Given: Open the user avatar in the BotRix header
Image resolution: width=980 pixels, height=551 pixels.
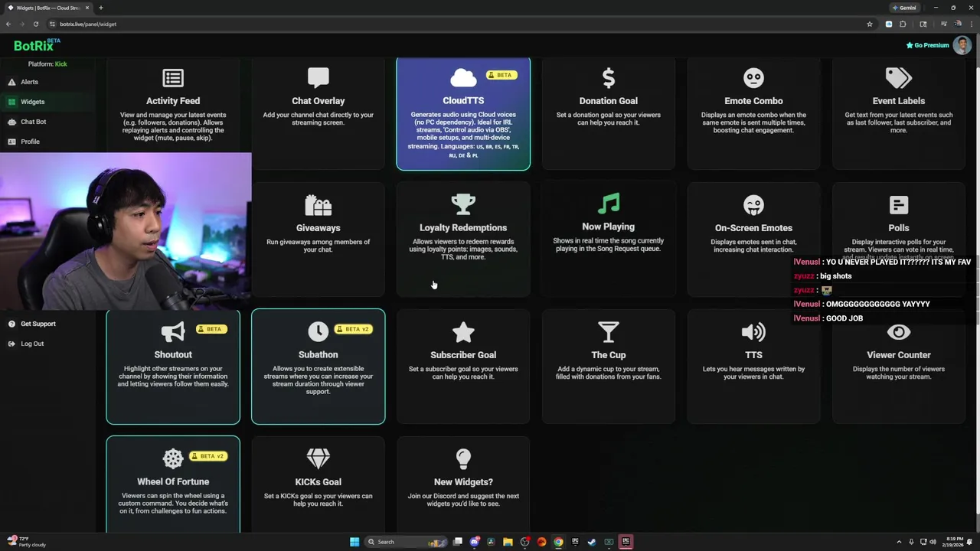Looking at the screenshot, I should (962, 45).
